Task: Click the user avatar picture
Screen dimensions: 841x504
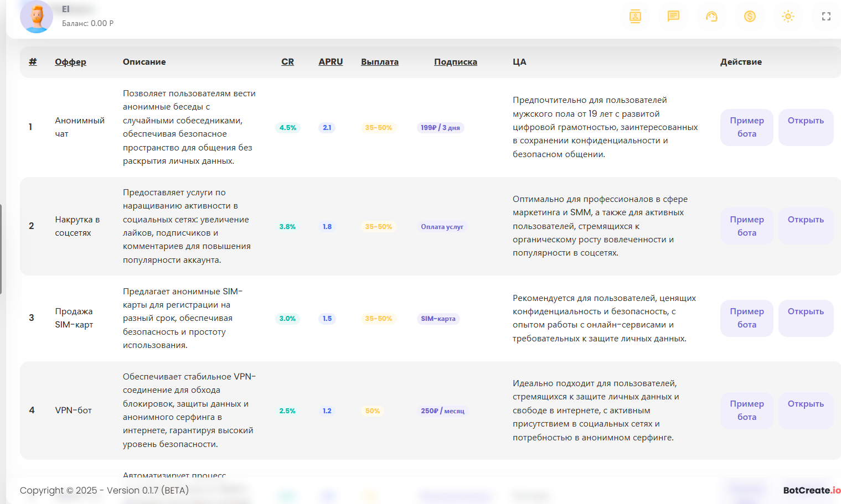Action: [x=37, y=17]
